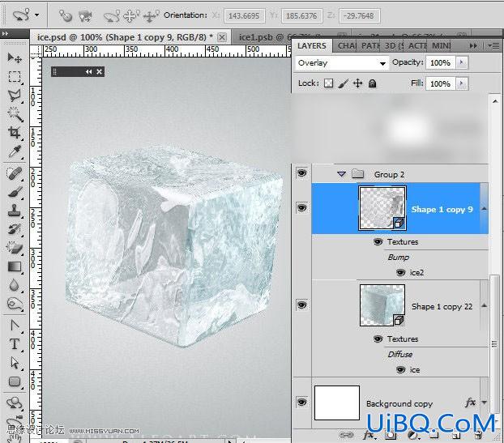Collapse the Group 2 folder triangle
The height and width of the screenshot is (443, 504).
(341, 174)
